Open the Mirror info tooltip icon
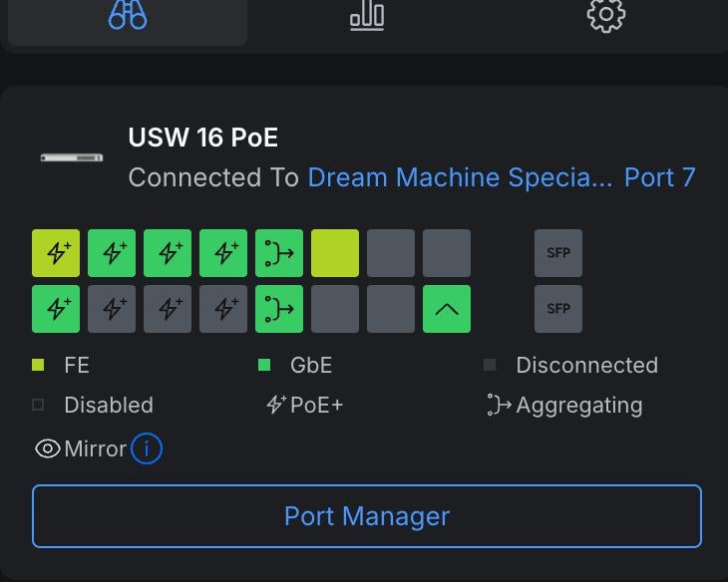728x582 pixels. point(147,448)
